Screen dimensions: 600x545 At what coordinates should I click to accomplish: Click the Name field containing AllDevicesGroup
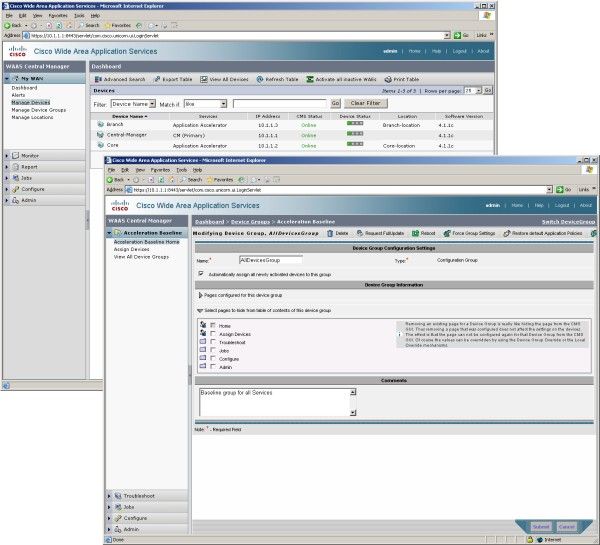[x=271, y=260]
